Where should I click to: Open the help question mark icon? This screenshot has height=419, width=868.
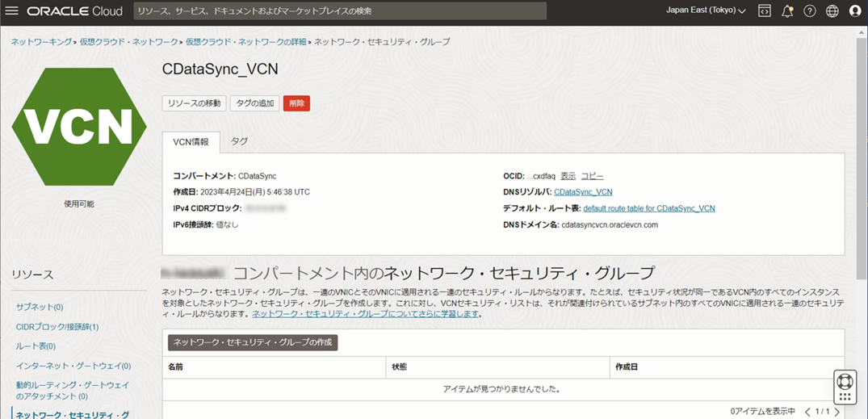pyautogui.click(x=809, y=11)
